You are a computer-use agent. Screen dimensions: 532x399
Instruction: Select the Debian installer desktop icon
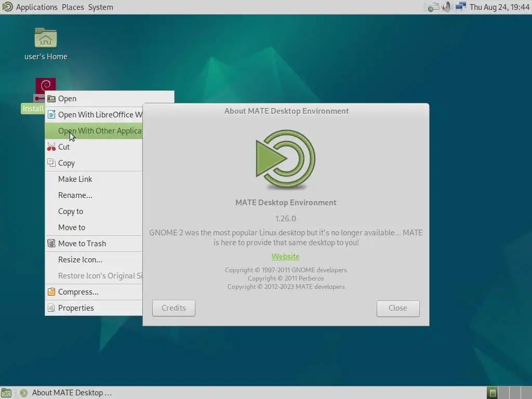coord(46,87)
